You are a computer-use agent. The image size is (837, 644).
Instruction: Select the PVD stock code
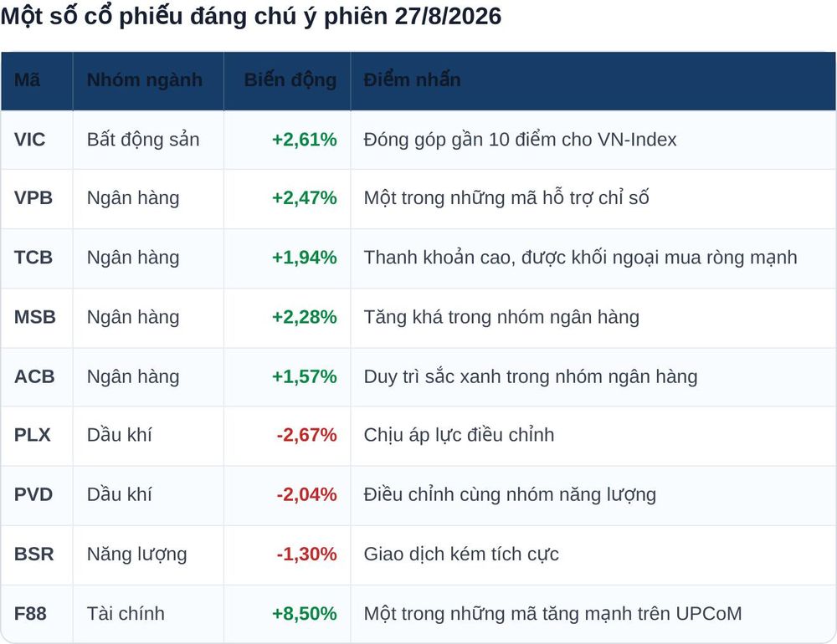(33, 494)
